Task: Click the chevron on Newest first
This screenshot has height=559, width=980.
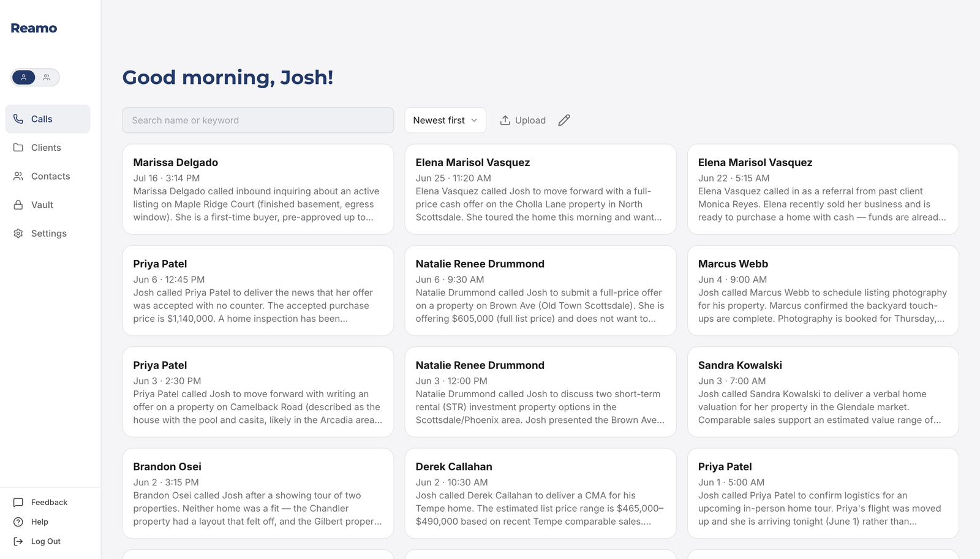Action: (474, 121)
